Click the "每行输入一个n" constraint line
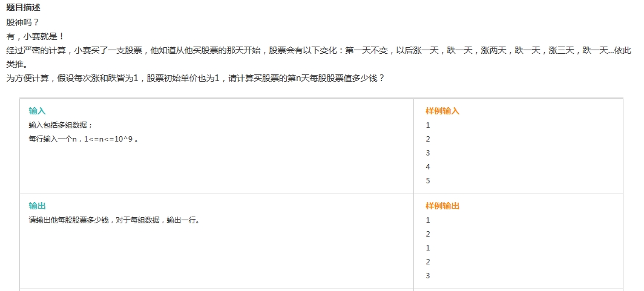Screen dimensions: 644x291 [84, 139]
